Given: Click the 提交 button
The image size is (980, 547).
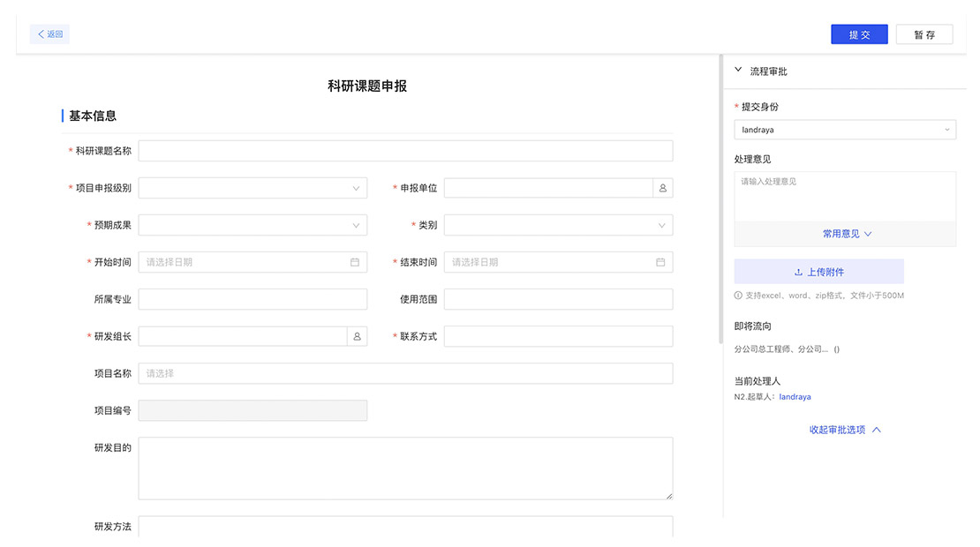Looking at the screenshot, I should [x=859, y=34].
